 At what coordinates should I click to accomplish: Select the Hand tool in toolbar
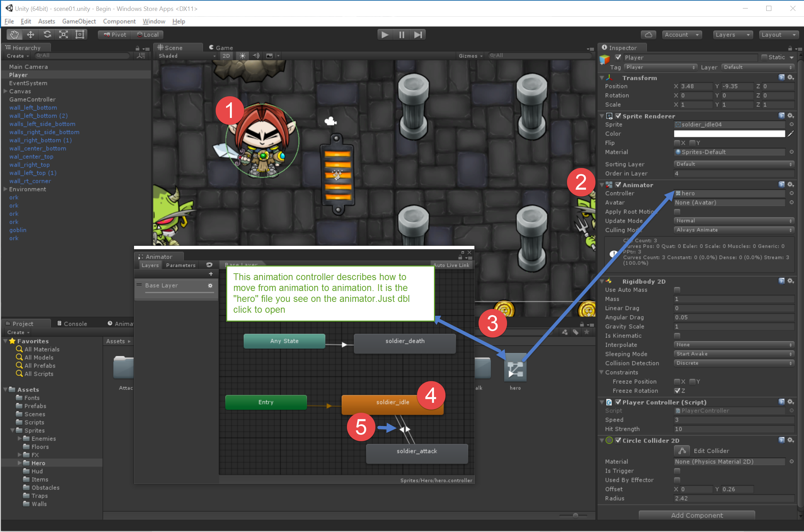tap(14, 35)
